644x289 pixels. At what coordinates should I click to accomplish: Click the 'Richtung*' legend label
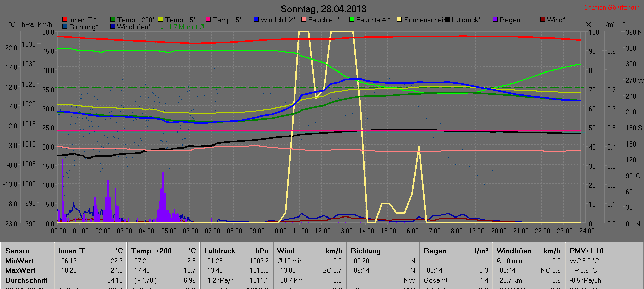pyautogui.click(x=83, y=26)
